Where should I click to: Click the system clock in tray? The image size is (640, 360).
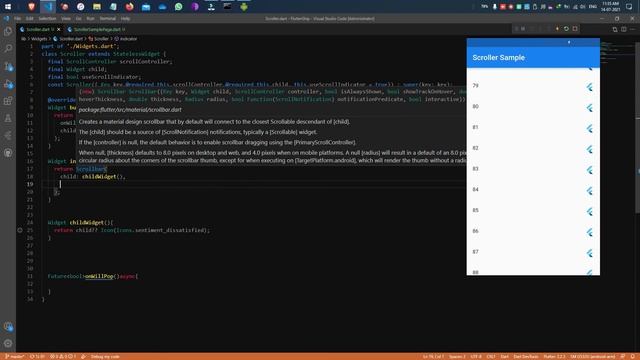[x=610, y=7]
